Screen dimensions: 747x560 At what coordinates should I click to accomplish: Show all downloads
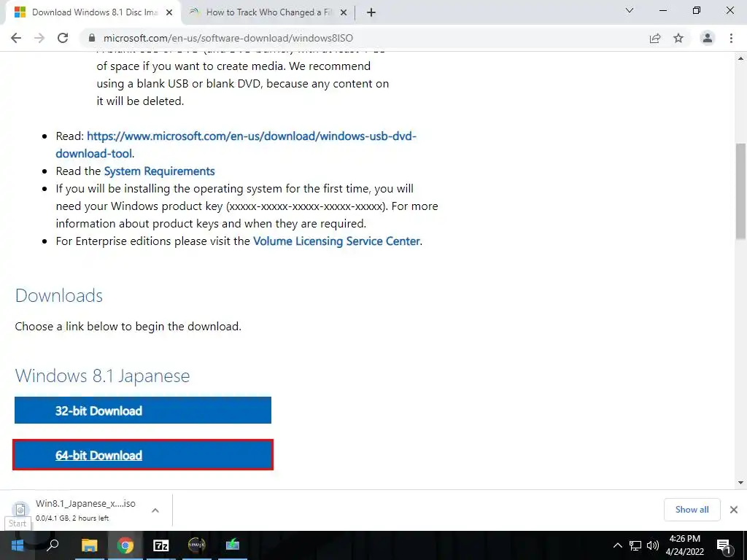click(x=692, y=510)
